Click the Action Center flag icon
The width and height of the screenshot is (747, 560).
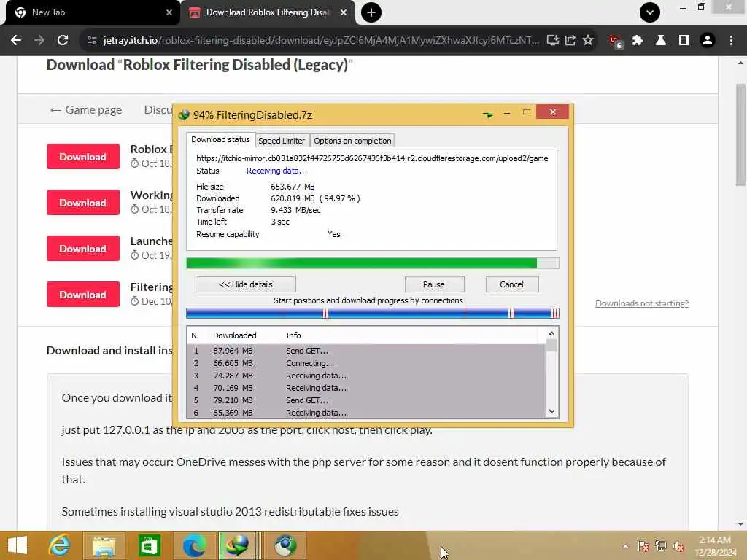point(643,546)
